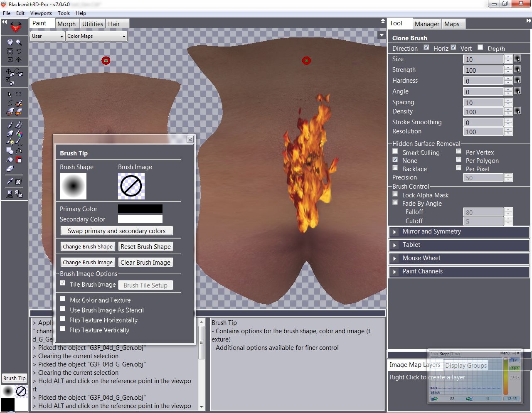532x413 pixels.
Task: Click the Reset Brush Shape button
Action: coord(145,247)
